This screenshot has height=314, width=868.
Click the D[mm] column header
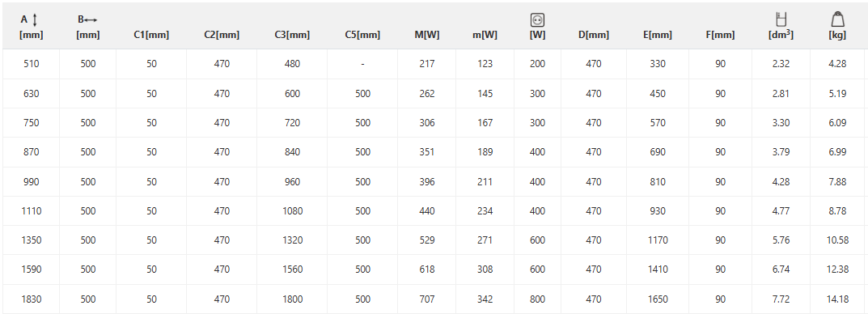point(594,35)
